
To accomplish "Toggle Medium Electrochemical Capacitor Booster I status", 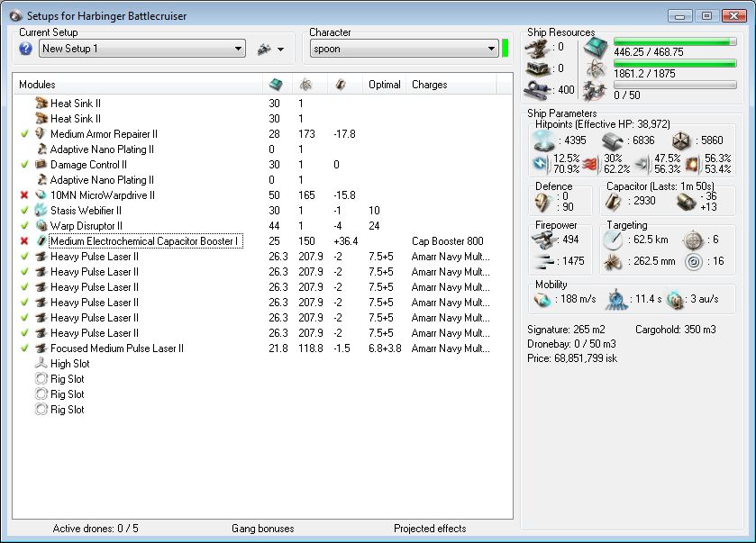I will (24, 241).
